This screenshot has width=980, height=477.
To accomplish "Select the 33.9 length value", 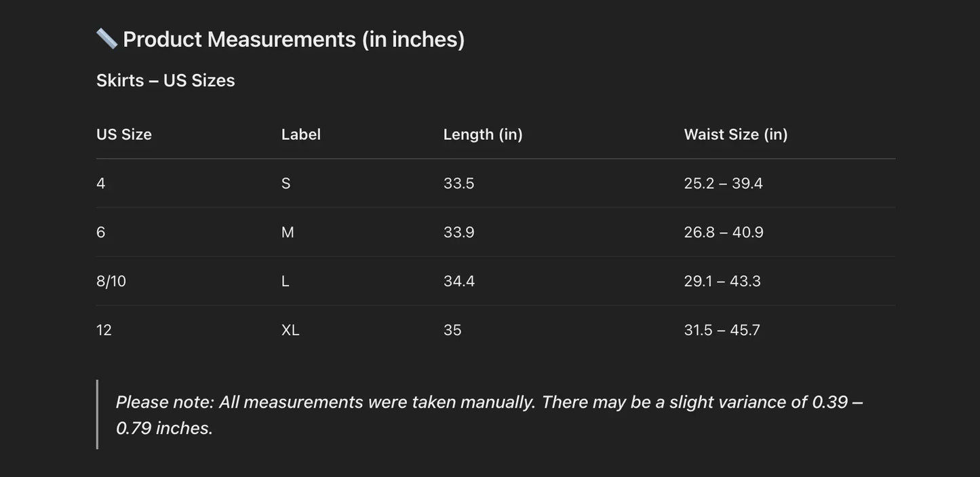I will coord(459,232).
